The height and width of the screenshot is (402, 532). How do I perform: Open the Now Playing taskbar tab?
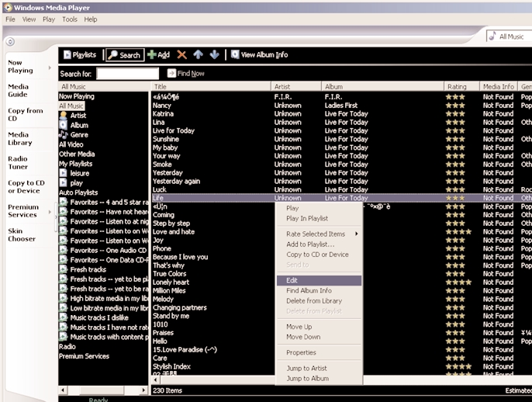tap(20, 67)
